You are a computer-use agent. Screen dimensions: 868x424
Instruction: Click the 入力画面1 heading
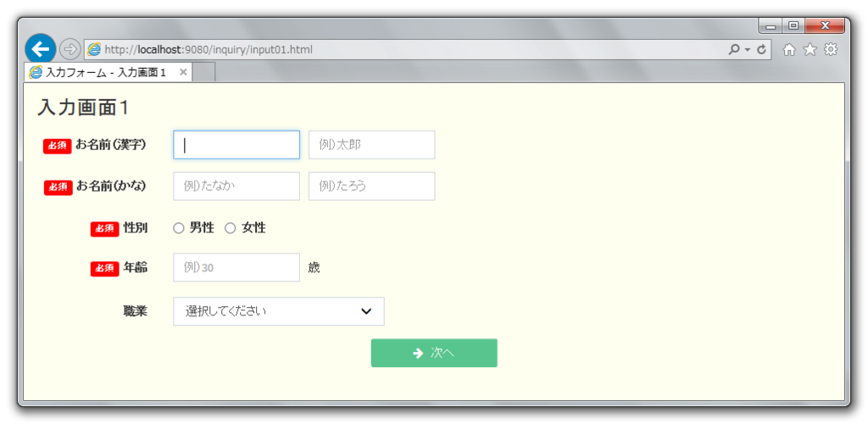83,108
